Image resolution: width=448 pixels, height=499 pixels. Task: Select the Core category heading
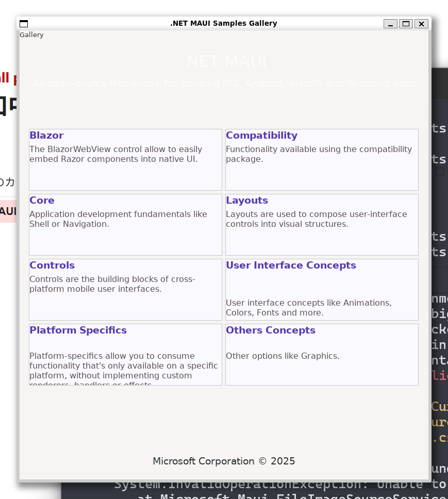pyautogui.click(x=42, y=200)
